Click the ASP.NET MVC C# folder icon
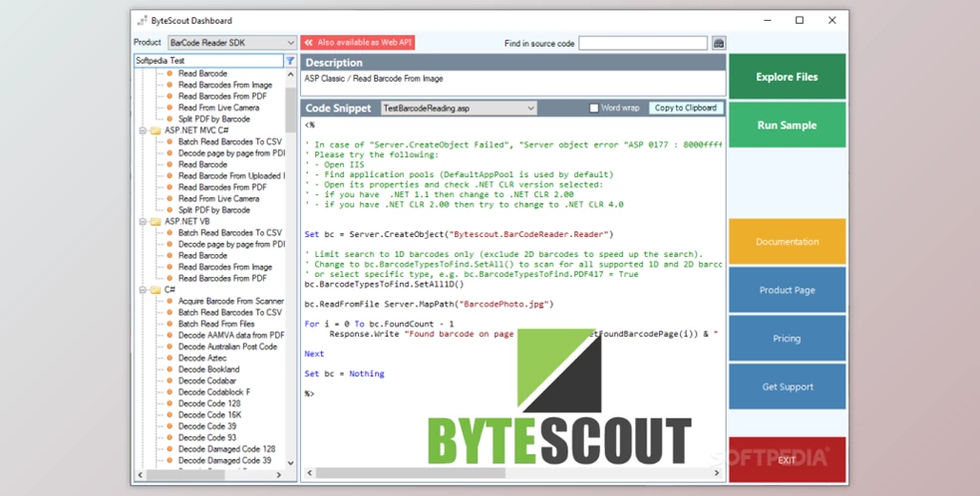 tap(155, 130)
